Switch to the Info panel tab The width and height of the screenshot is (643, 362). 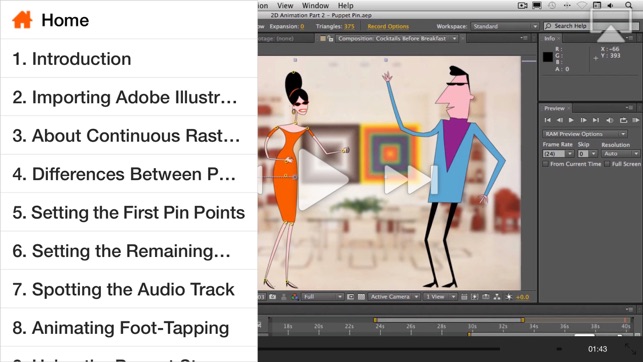coord(550,38)
